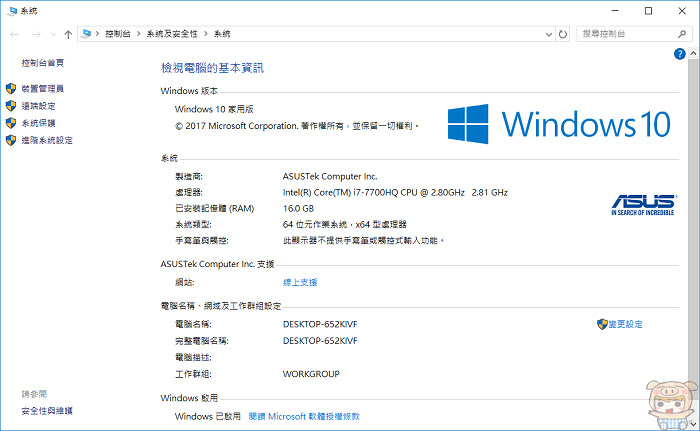Maximize the 系統 window

click(x=648, y=11)
